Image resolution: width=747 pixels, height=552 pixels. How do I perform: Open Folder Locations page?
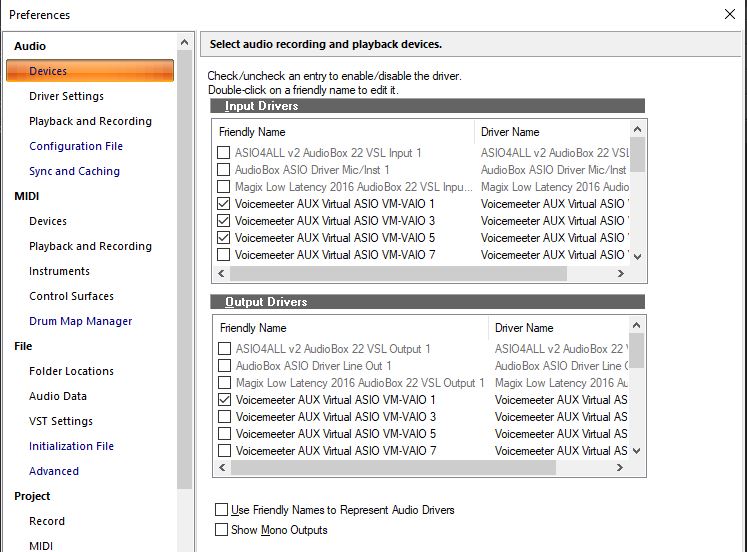71,371
